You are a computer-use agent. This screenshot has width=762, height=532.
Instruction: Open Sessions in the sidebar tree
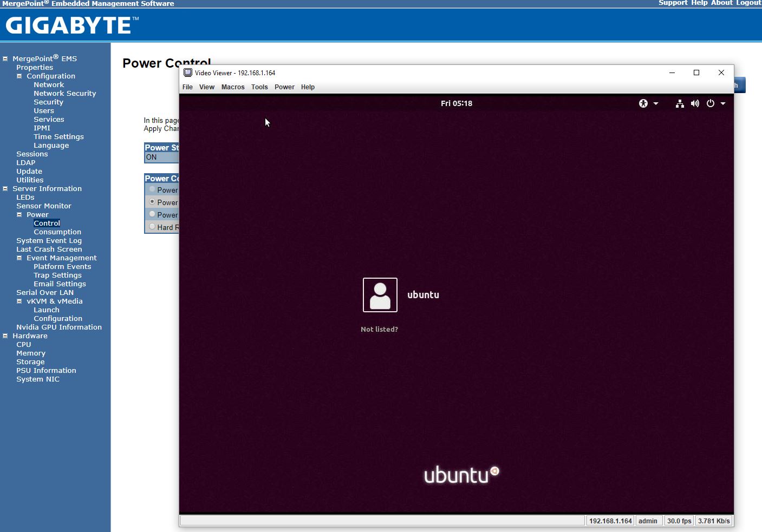pyautogui.click(x=32, y=154)
